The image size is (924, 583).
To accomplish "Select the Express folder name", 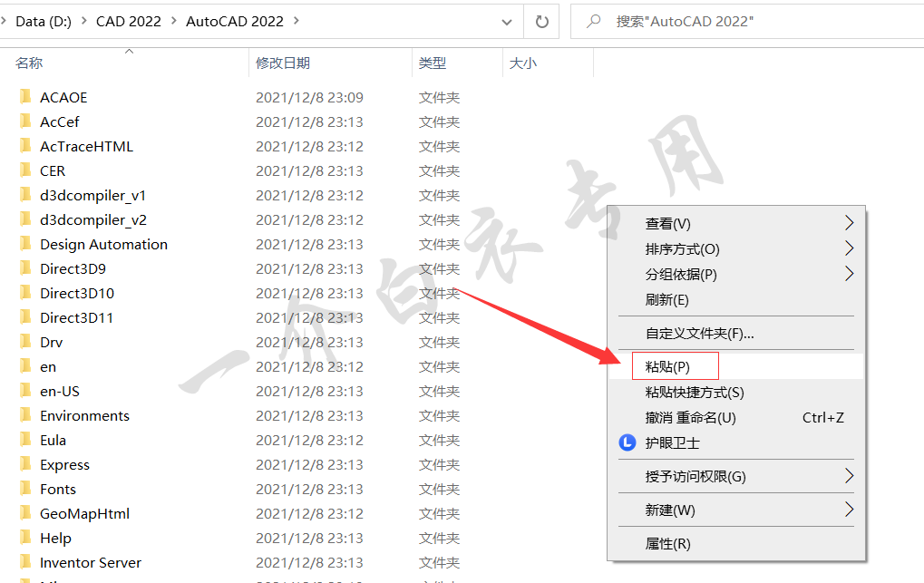I will click(x=64, y=464).
